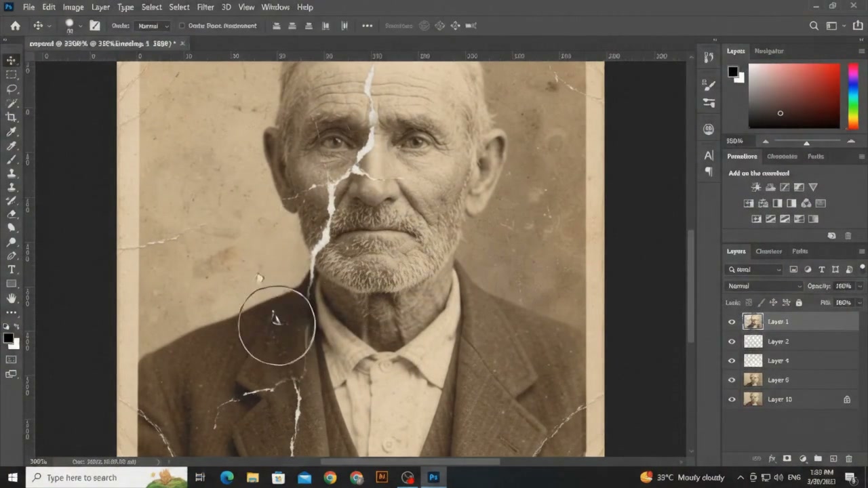Screen dimensions: 868x488
Task: Select the Crop tool
Action: tap(12, 117)
